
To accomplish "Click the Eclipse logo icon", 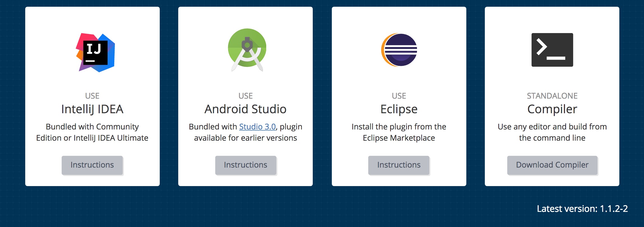I will [399, 50].
